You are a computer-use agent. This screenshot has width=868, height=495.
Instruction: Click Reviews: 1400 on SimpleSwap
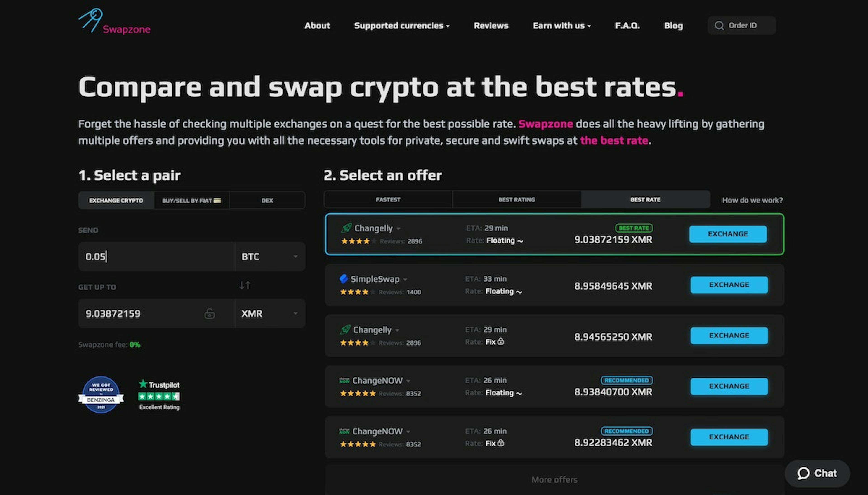click(x=400, y=292)
